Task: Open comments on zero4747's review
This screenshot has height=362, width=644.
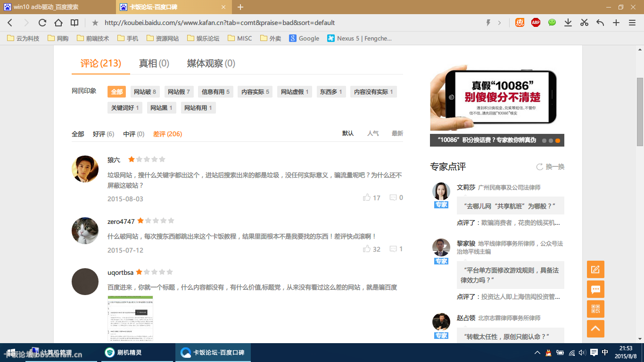Action: pyautogui.click(x=393, y=249)
